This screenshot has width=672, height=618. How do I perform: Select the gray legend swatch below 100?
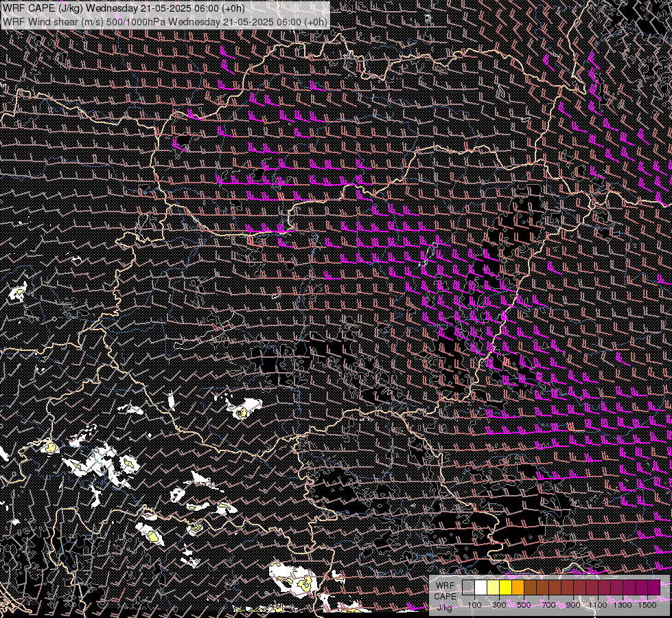[x=468, y=587]
